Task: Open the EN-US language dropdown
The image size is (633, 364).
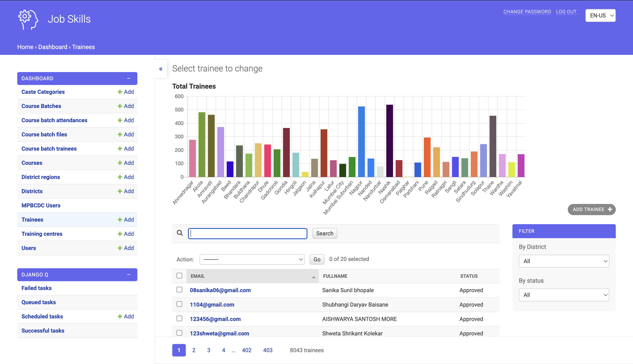Action: coord(600,15)
